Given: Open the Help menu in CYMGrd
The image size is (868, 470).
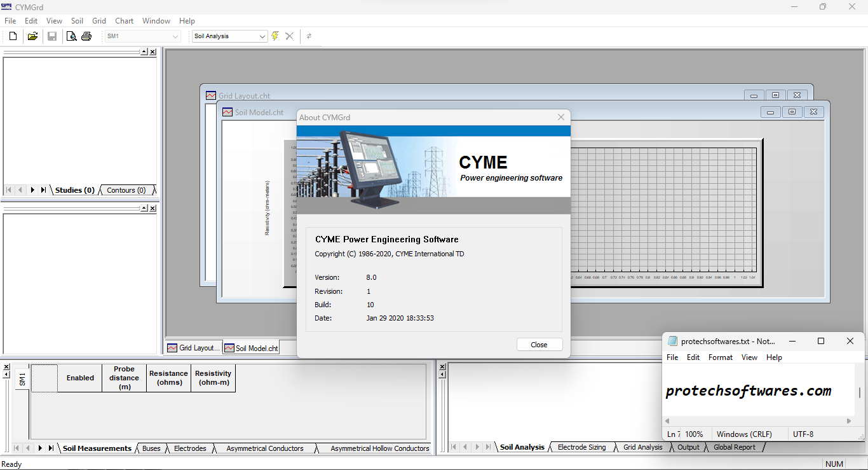Looking at the screenshot, I should click(187, 21).
